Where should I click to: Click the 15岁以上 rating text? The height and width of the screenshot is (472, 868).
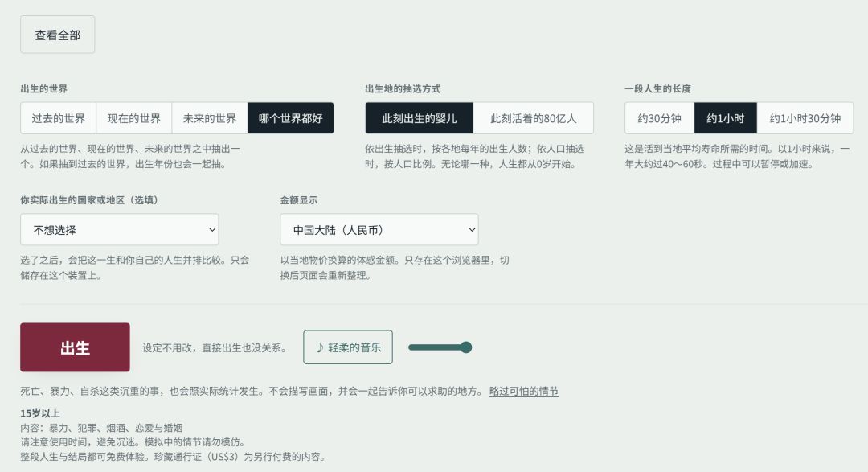point(40,413)
